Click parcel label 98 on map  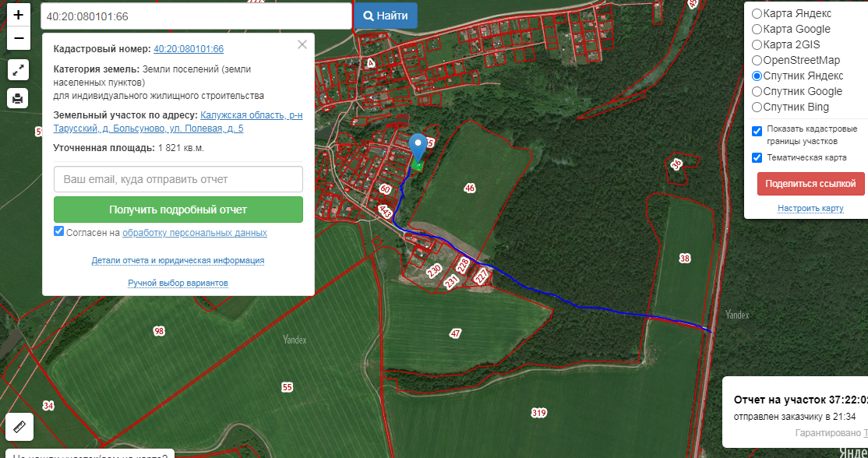click(x=159, y=331)
